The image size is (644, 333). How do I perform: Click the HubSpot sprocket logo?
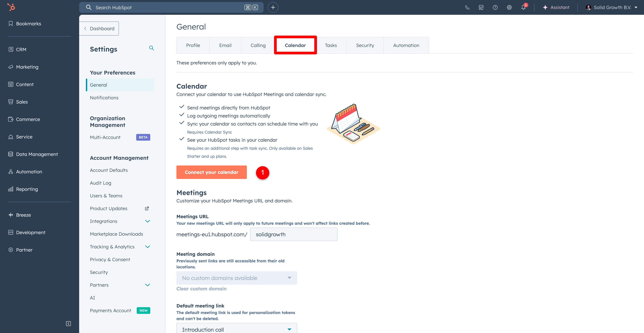tap(11, 7)
